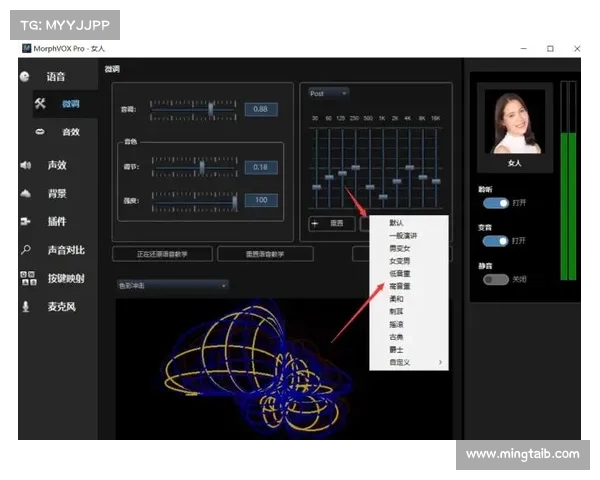Enable the 静音 mute switch
The image size is (600, 480).
496,279
